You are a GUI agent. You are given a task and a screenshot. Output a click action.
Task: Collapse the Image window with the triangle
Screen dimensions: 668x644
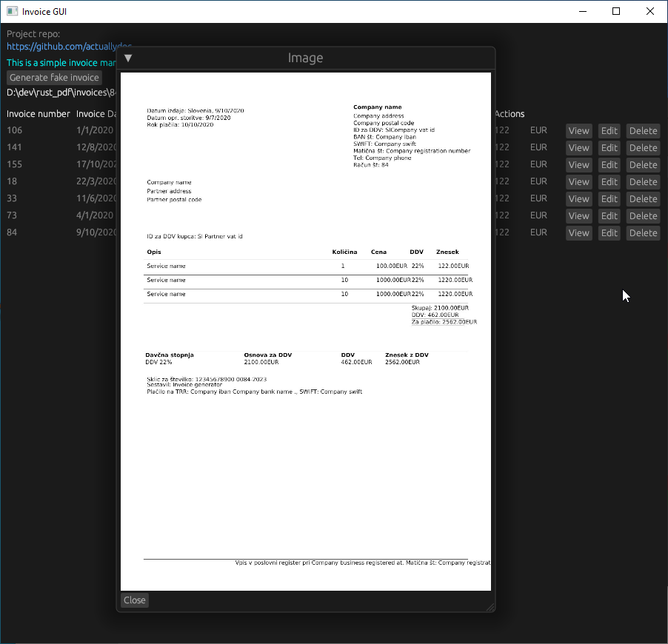[128, 58]
